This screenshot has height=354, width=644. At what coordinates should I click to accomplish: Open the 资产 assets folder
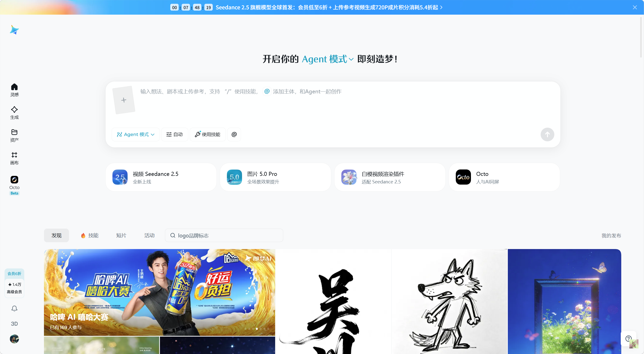(x=14, y=135)
